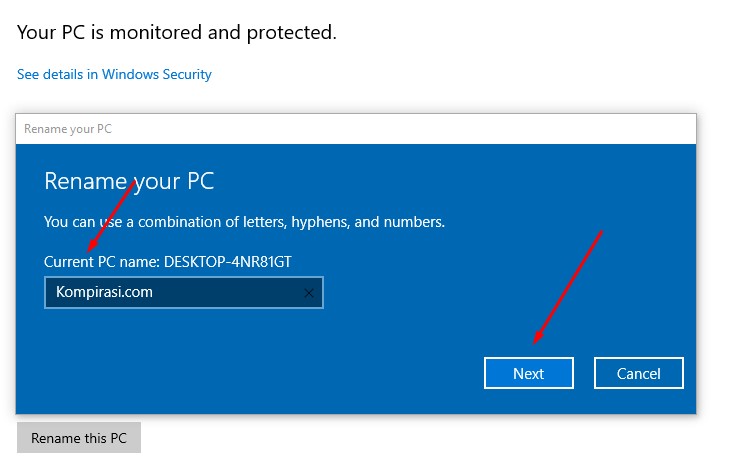Image resolution: width=741 pixels, height=476 pixels.
Task: Open See details in Windows Security link
Action: click(x=114, y=74)
